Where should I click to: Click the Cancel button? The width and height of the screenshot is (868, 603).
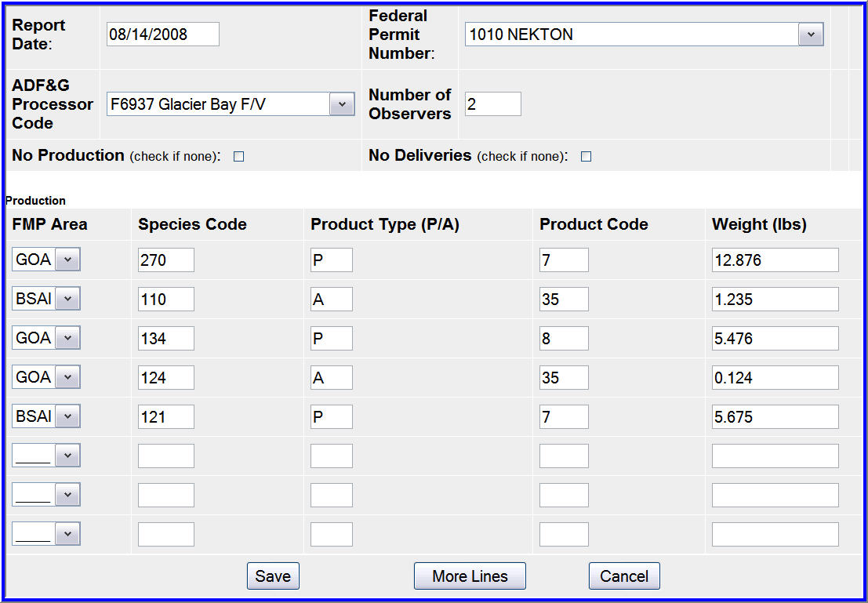(624, 576)
